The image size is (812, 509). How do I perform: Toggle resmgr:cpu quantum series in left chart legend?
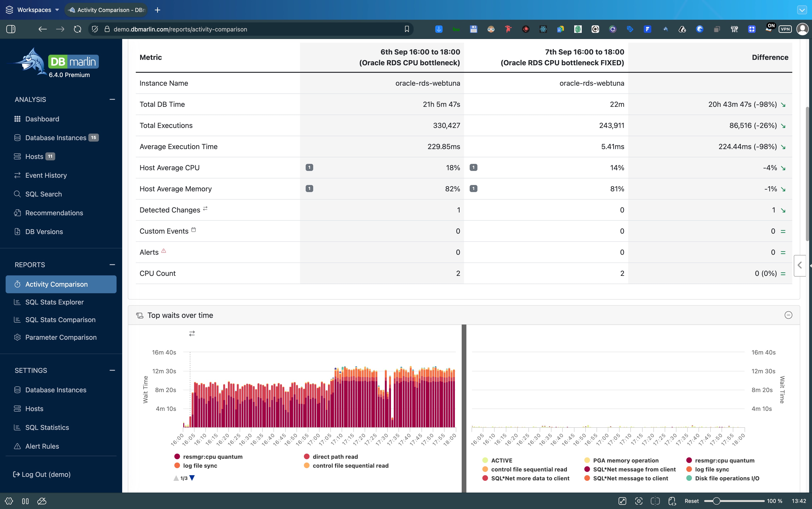[208, 457]
